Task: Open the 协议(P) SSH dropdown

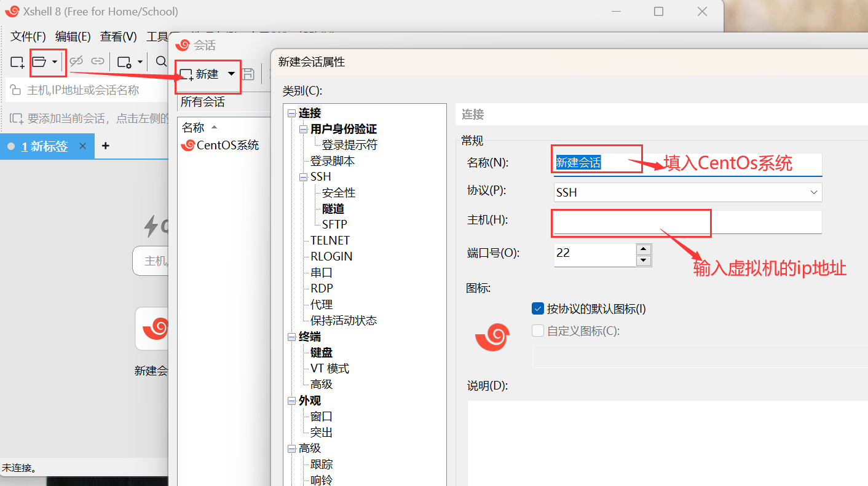Action: [x=688, y=192]
